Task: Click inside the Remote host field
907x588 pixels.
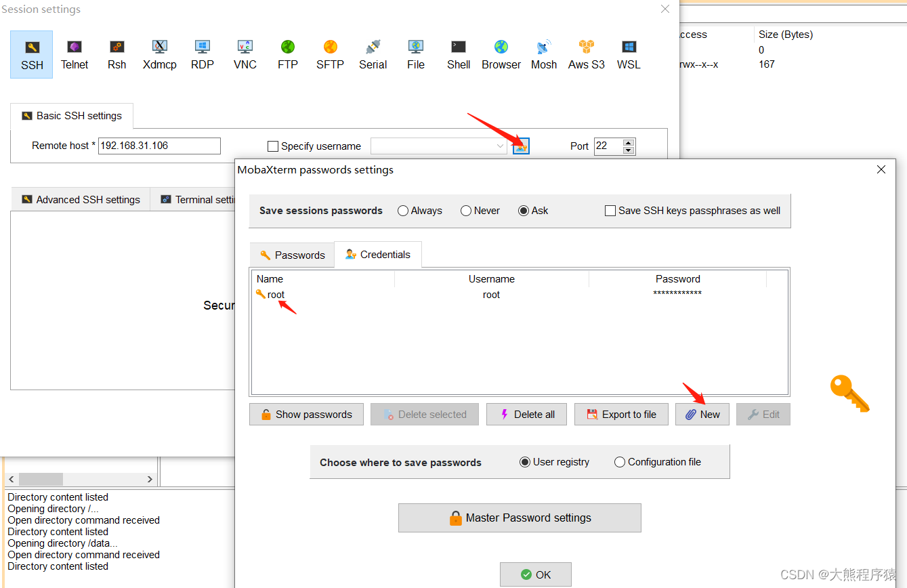Action: coord(159,146)
